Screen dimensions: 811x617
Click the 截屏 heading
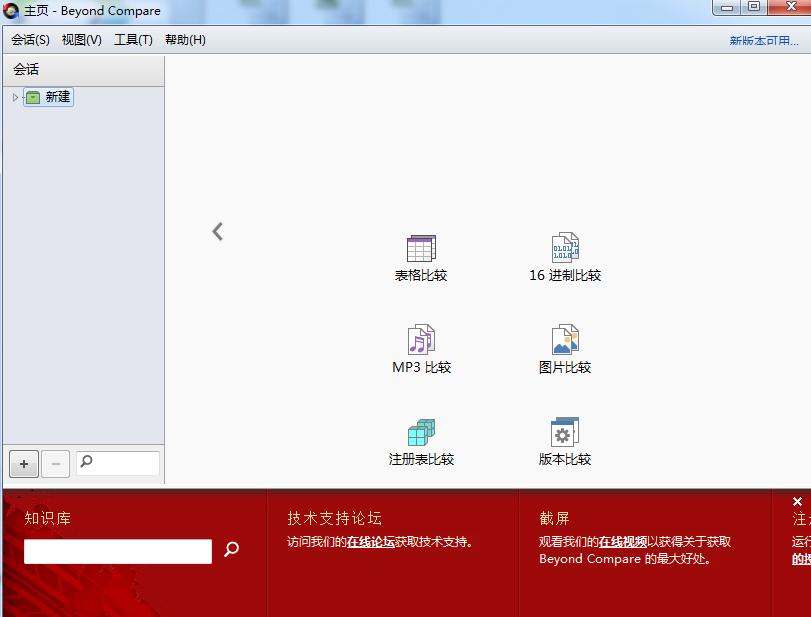[554, 518]
